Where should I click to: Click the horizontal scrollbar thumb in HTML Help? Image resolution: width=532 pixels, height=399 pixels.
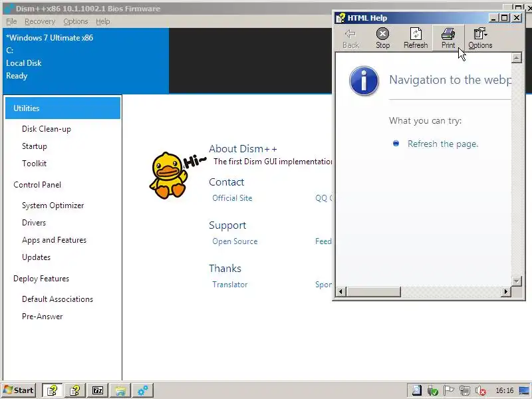coord(374,291)
